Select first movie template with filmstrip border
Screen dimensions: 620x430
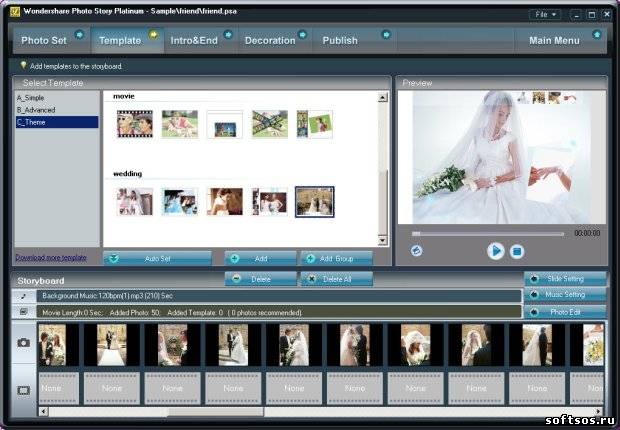tap(135, 124)
